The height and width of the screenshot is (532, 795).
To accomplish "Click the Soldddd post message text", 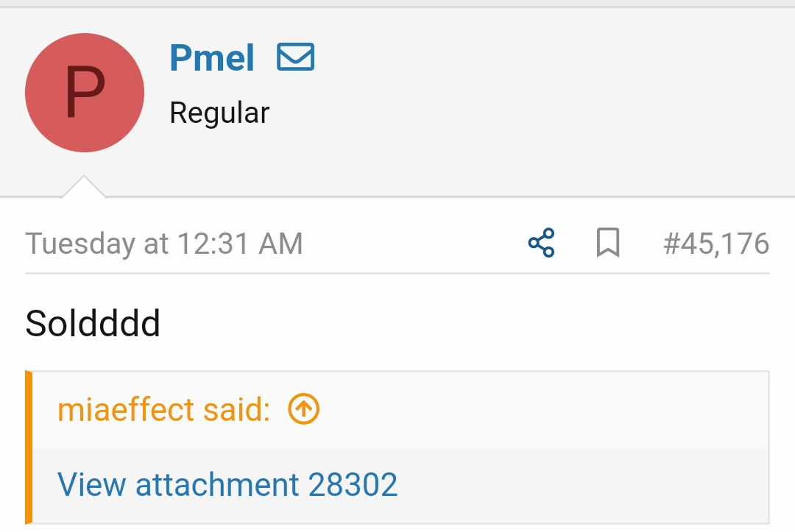I will click(93, 323).
